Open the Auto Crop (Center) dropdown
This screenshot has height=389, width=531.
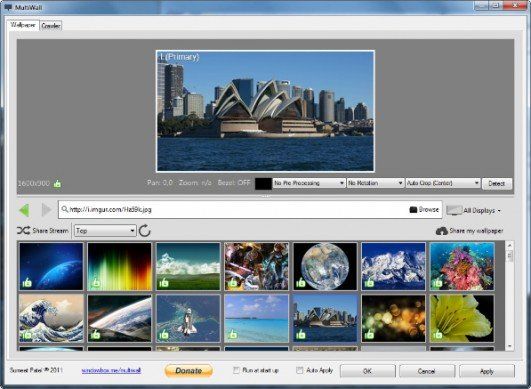(x=443, y=183)
